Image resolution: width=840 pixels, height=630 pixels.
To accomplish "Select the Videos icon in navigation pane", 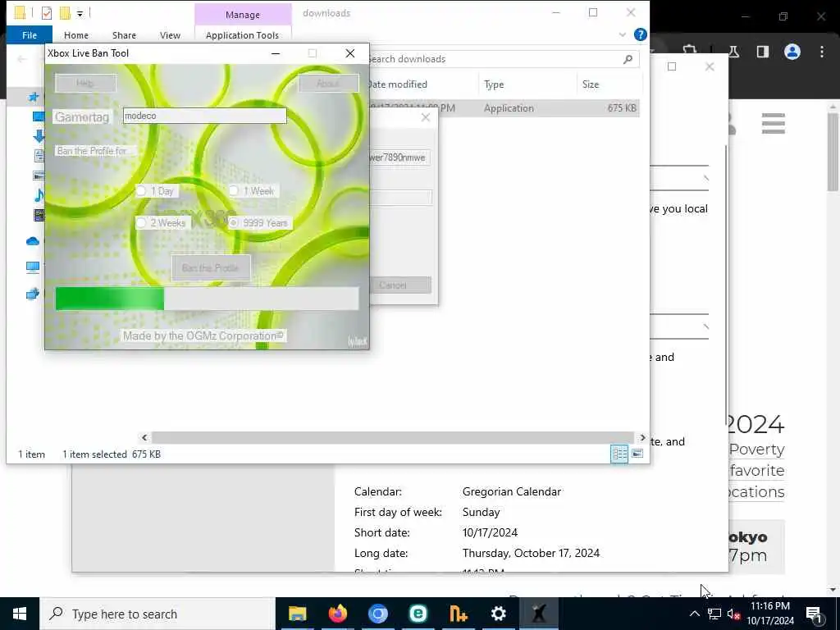I will (39, 216).
